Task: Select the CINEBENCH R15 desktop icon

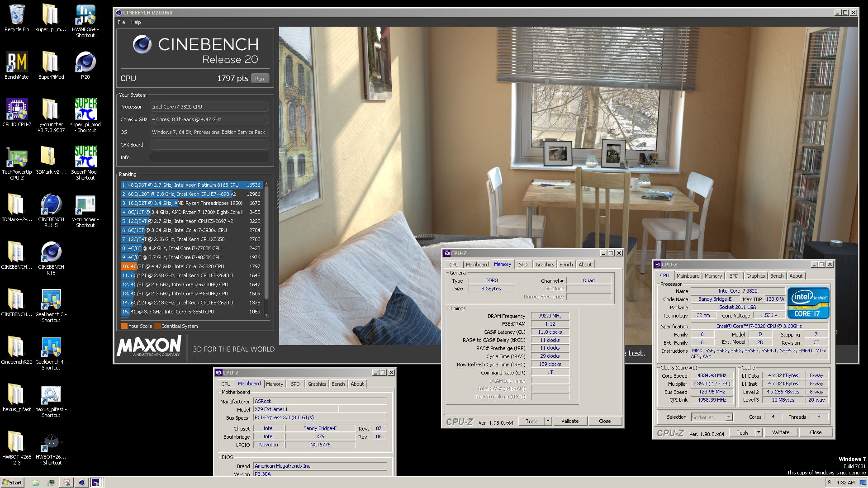Action: [x=51, y=258]
